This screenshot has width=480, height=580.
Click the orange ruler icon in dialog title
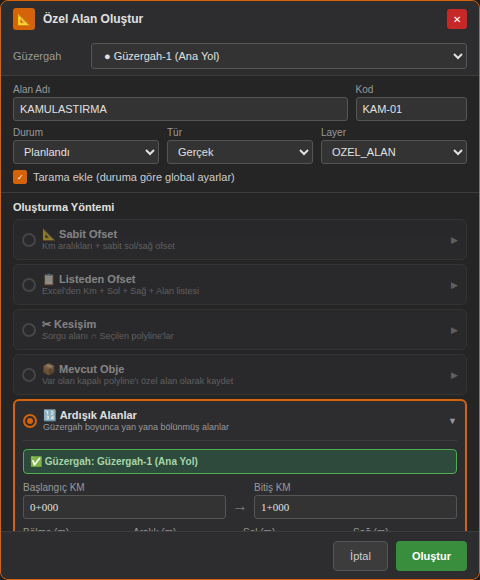[x=24, y=19]
